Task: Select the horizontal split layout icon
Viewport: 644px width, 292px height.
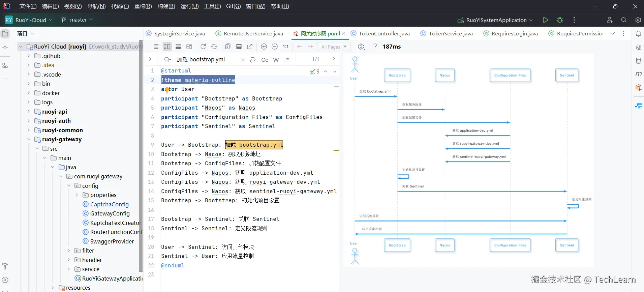Action: 178,47
